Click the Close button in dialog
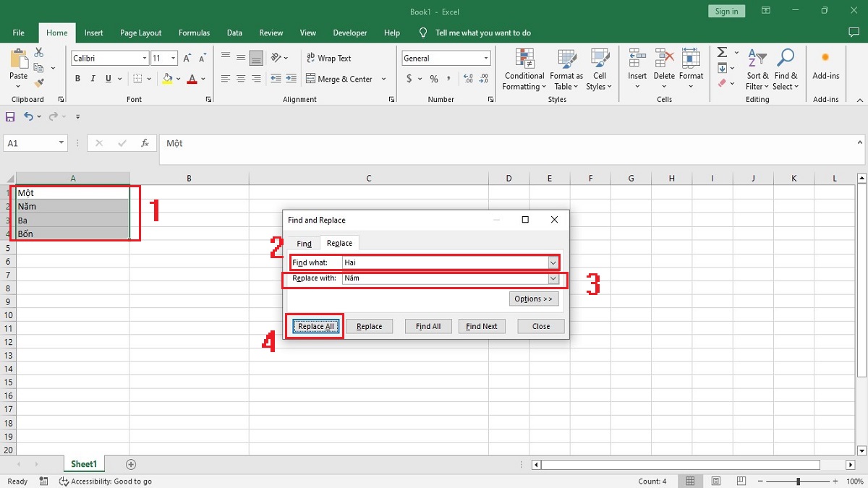The width and height of the screenshot is (868, 488). (x=541, y=326)
